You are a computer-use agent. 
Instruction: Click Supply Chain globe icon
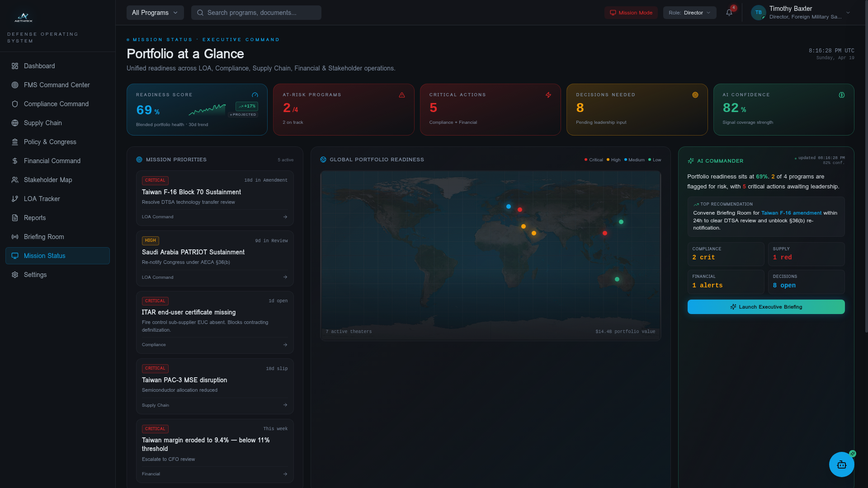(x=15, y=123)
